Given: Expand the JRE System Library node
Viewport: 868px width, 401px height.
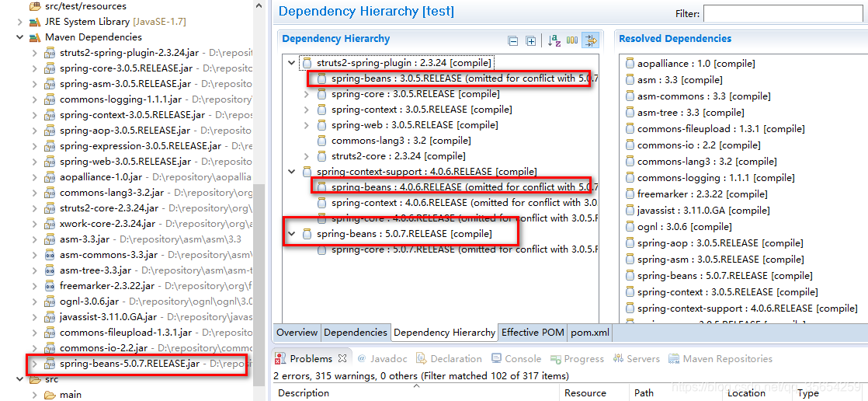Looking at the screenshot, I should [x=20, y=23].
